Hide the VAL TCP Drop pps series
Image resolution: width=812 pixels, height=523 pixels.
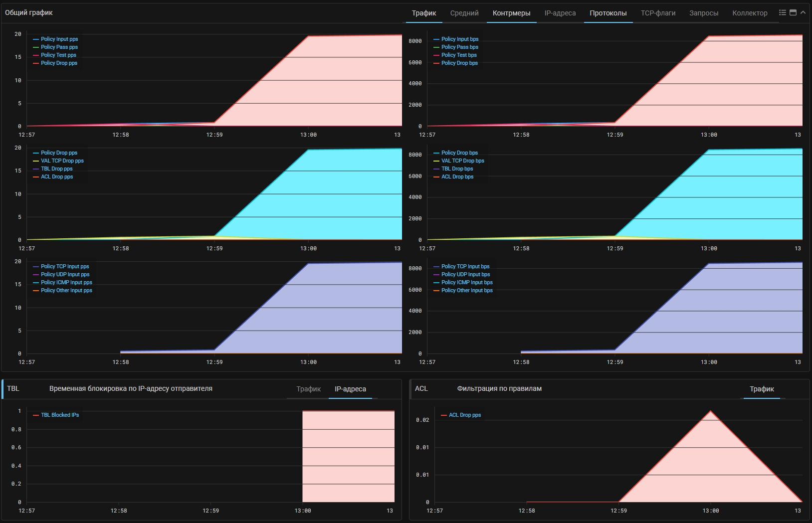coord(62,161)
